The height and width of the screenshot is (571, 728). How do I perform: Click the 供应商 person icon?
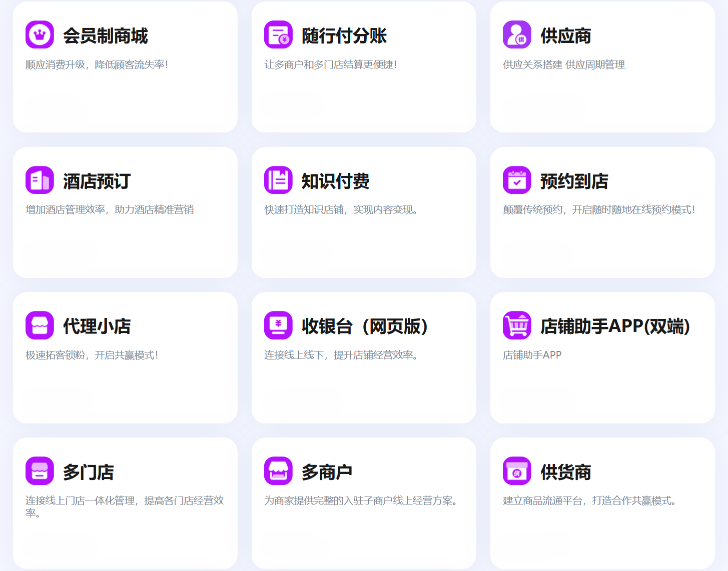517,35
